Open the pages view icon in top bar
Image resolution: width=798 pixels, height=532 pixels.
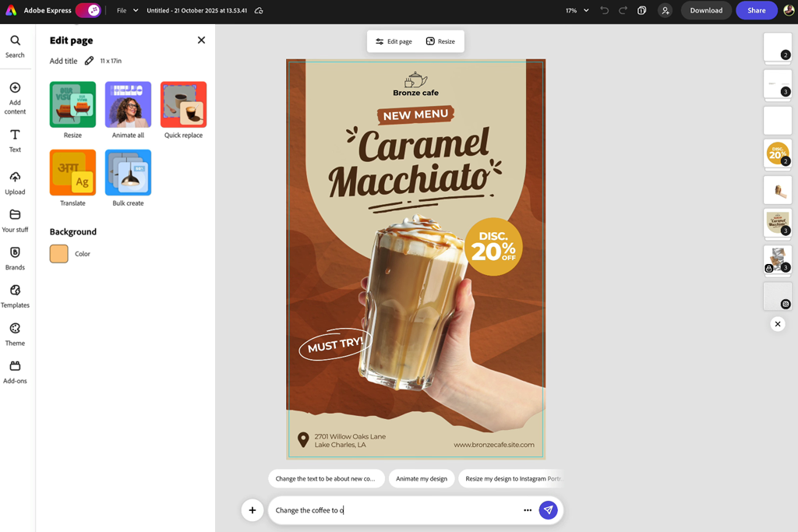coord(642,10)
